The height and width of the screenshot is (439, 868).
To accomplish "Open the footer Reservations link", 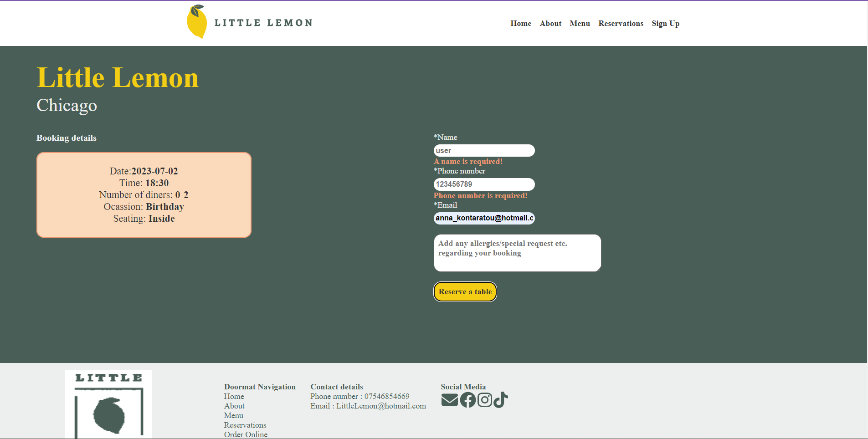I will click(245, 425).
